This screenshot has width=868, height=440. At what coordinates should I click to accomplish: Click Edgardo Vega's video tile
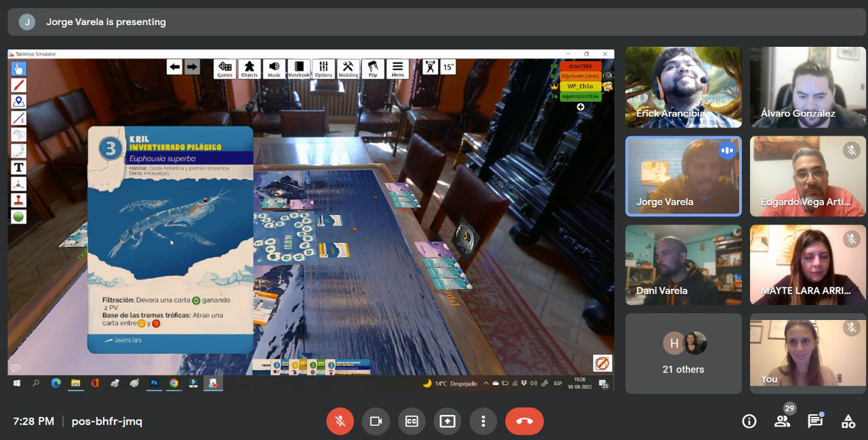[808, 176]
